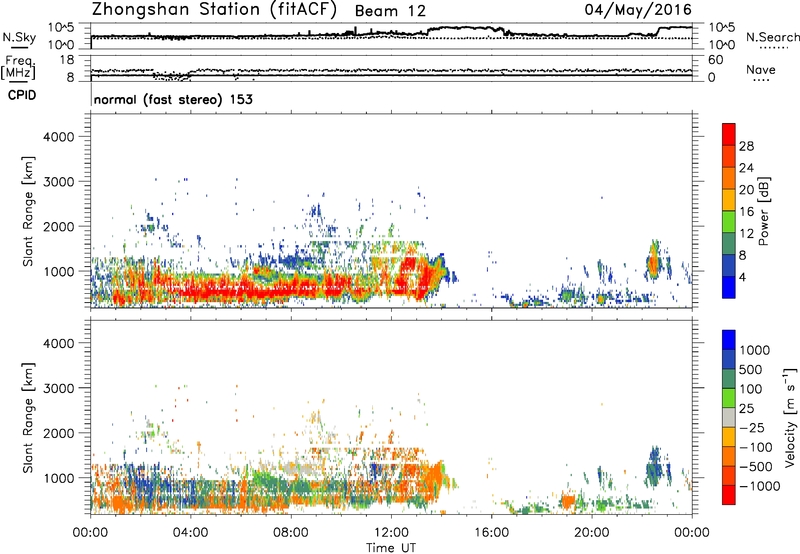
Task: Pick the red top segment of the power colorbar
Action: point(729,135)
